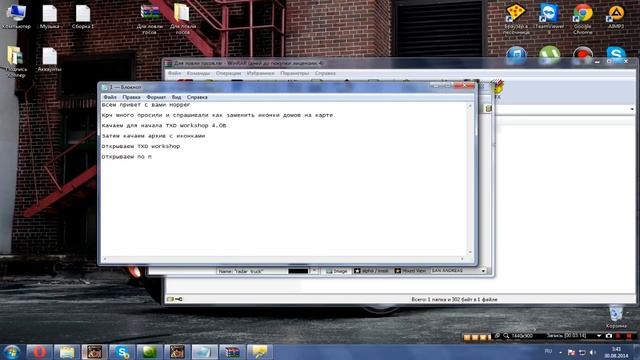Image resolution: width=640 pixels, height=360 pixels.
Task: Open the Аккаунты desktop file
Action: pos(49,60)
